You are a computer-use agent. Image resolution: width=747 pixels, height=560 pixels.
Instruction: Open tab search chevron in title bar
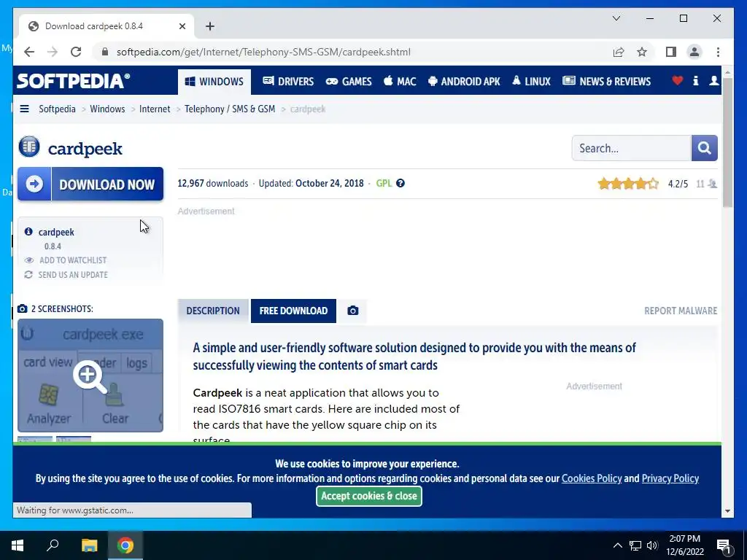coord(616,18)
